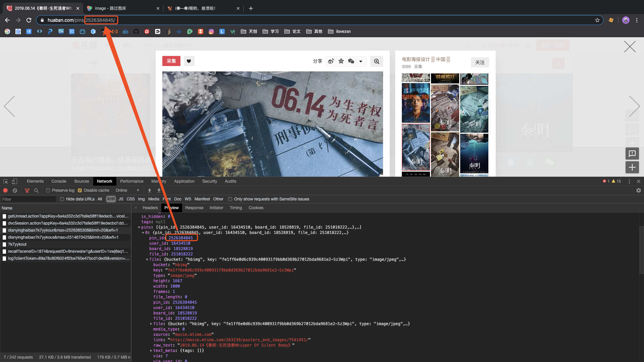Click the 关注 follow button
The width and height of the screenshot is (644, 362).
point(480,62)
